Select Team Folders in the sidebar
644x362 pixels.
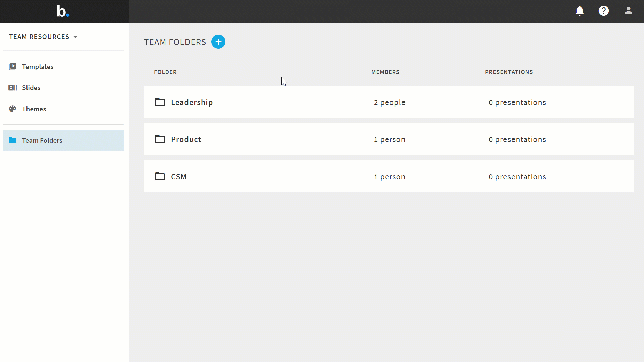[x=63, y=140]
